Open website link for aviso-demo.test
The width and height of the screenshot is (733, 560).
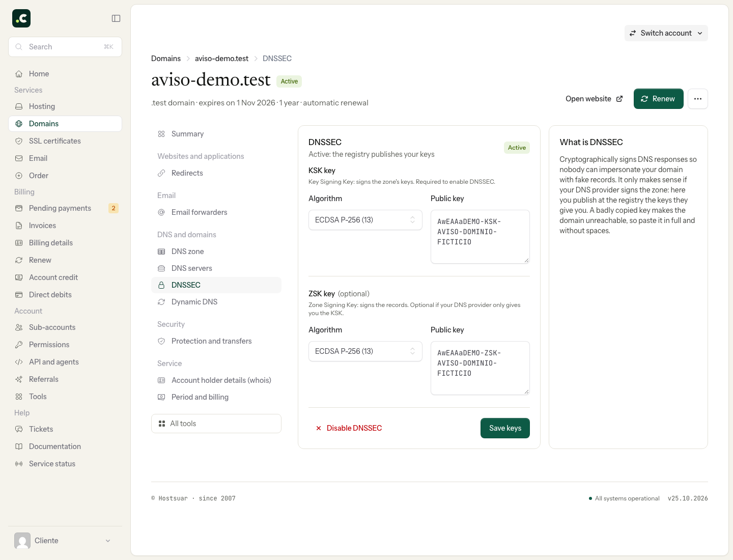[x=594, y=99]
